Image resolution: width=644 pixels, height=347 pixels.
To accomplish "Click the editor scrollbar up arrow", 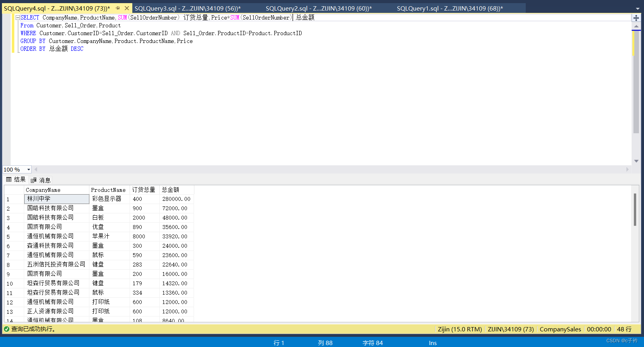I will pyautogui.click(x=636, y=26).
